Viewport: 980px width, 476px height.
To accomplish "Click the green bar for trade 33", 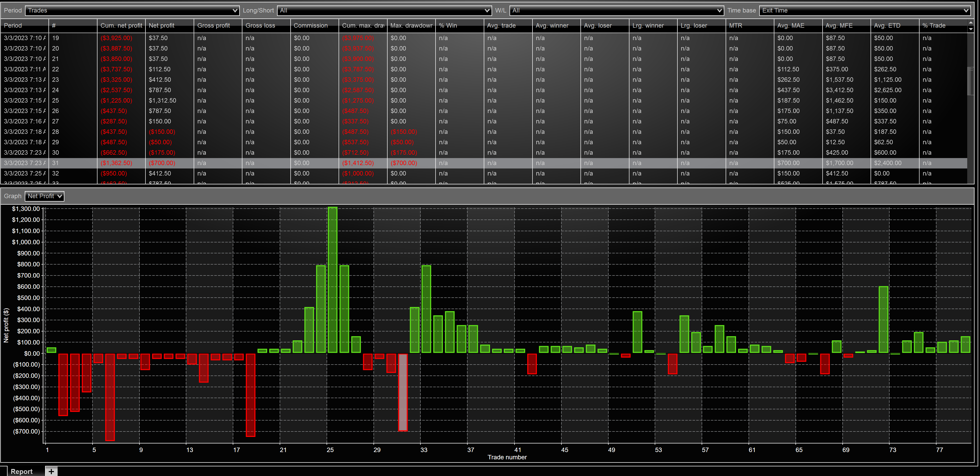I will (x=426, y=309).
